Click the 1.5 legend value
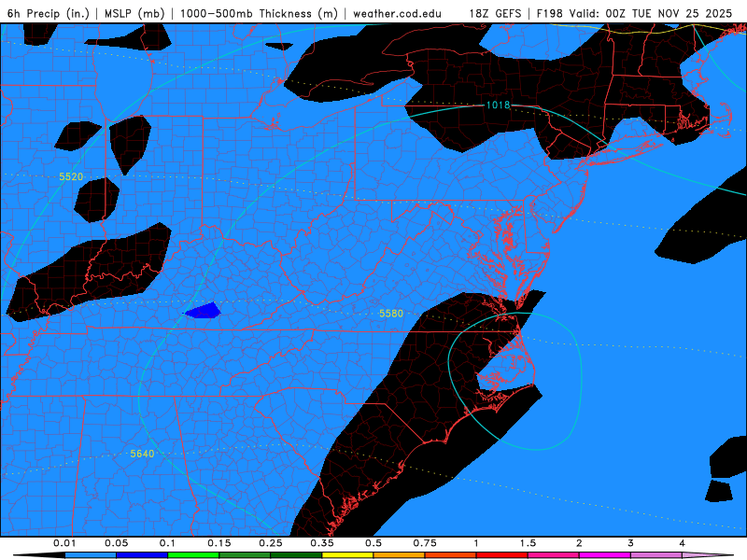This screenshot has height=560, width=747. (528, 543)
